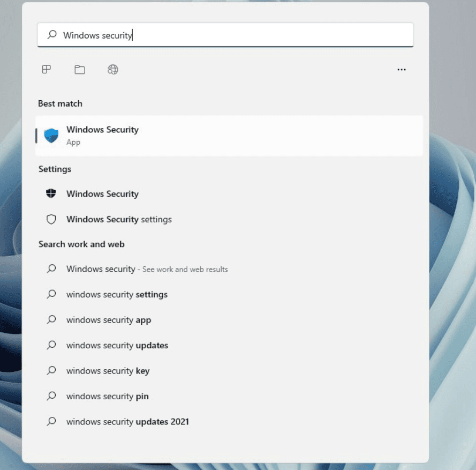Click magnifier icon beside 'windows security updates'
Viewport: 476px width, 470px height.
coord(51,345)
